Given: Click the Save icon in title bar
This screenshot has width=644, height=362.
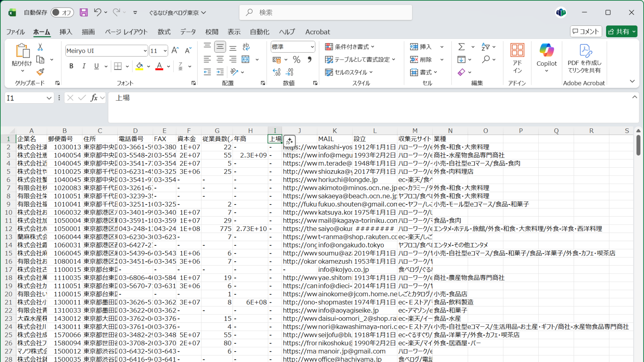Looking at the screenshot, I should pos(84,13).
